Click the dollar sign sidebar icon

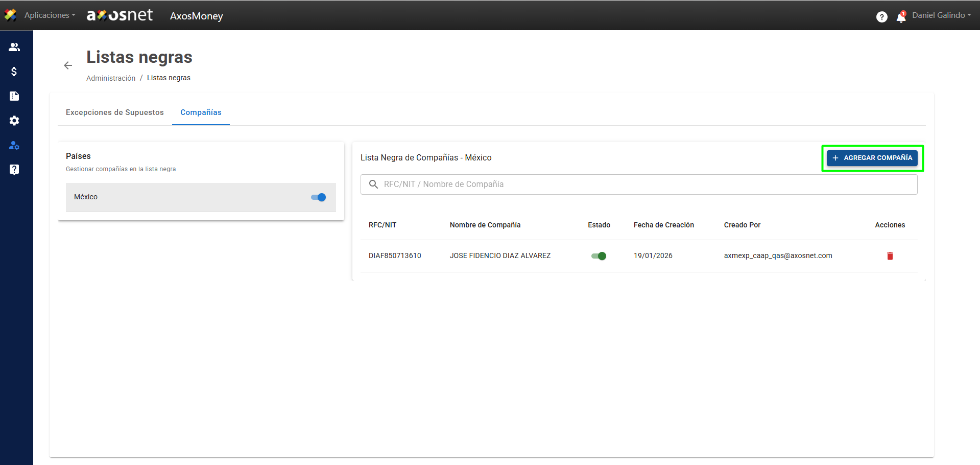pos(14,72)
